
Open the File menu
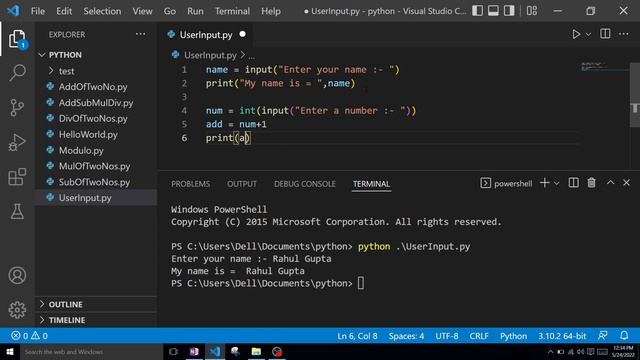tap(38, 11)
